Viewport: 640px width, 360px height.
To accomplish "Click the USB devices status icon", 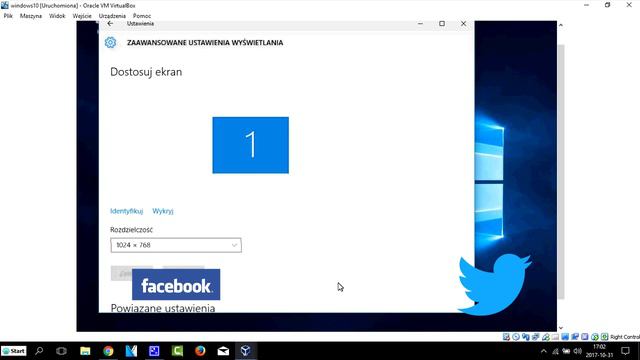I will pos(546,337).
